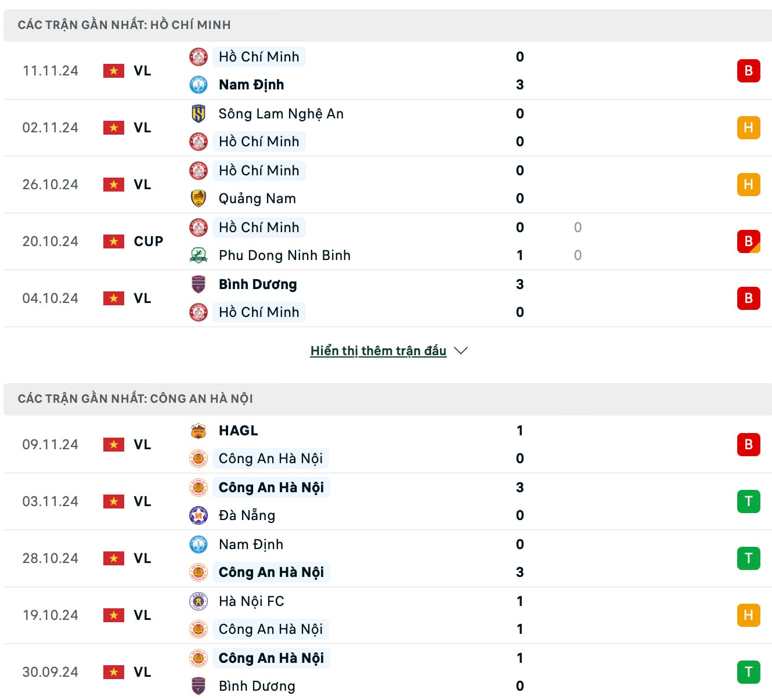Click the green T badge for 28.10.24 match
The height and width of the screenshot is (700, 772).
pos(749,558)
